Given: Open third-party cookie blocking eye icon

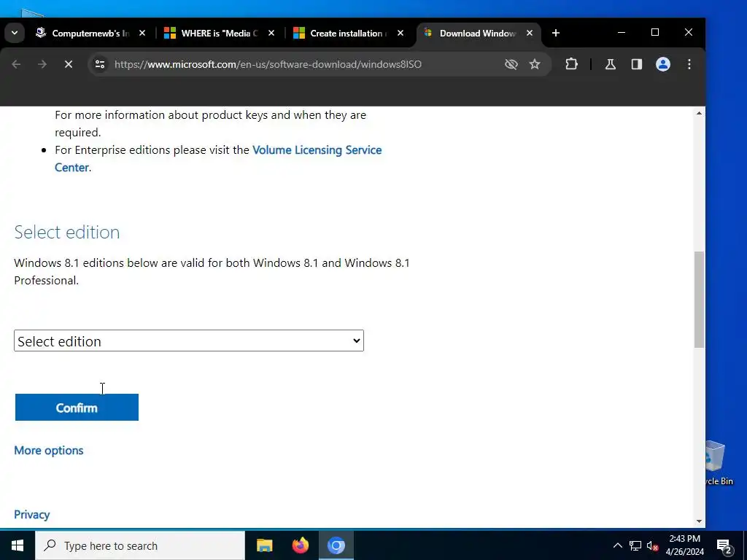Looking at the screenshot, I should click(x=511, y=64).
